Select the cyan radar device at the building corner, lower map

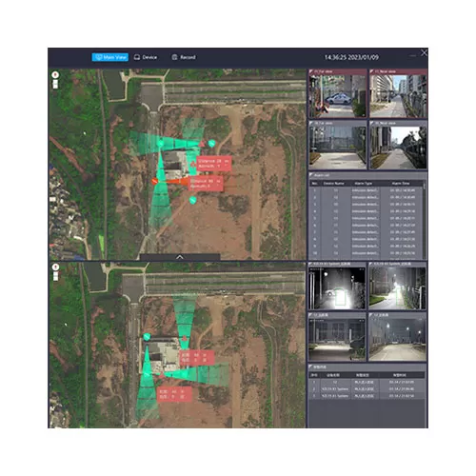[147, 337]
